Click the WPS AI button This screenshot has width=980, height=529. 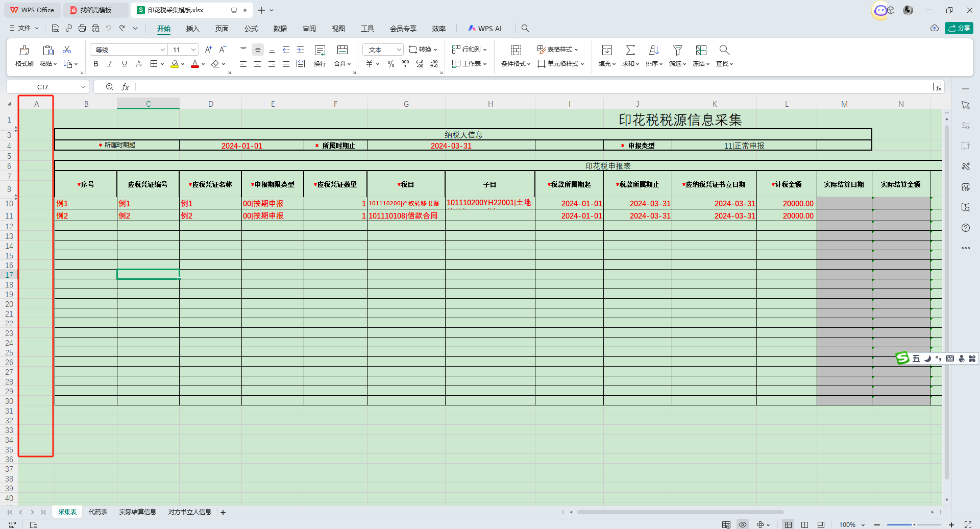tap(485, 29)
